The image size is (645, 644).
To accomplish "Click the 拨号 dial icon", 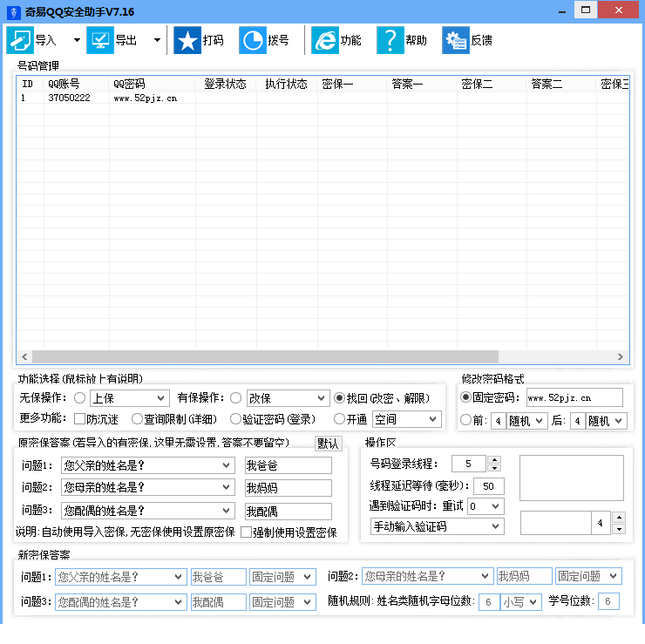I will point(253,40).
